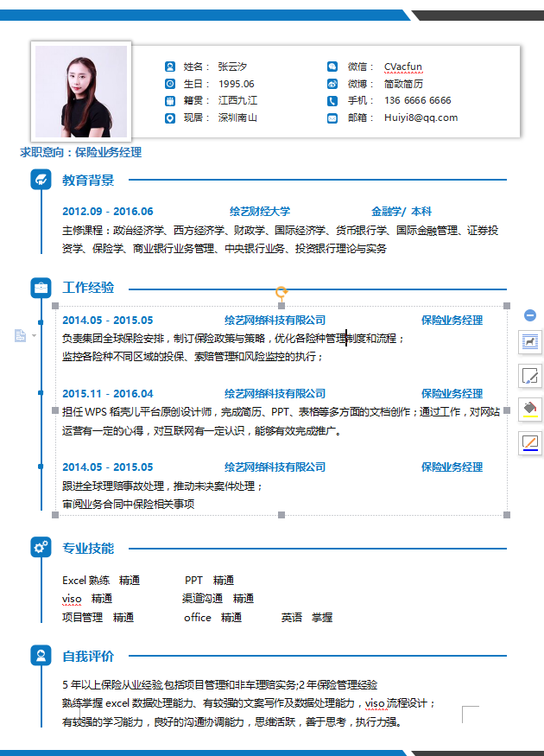Open the shape outline line tool

[x=529, y=442]
